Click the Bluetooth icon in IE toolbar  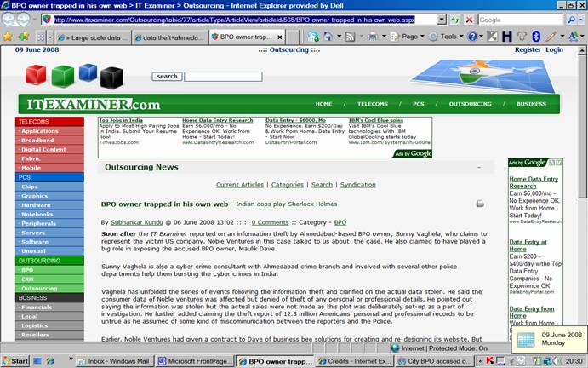click(x=536, y=37)
